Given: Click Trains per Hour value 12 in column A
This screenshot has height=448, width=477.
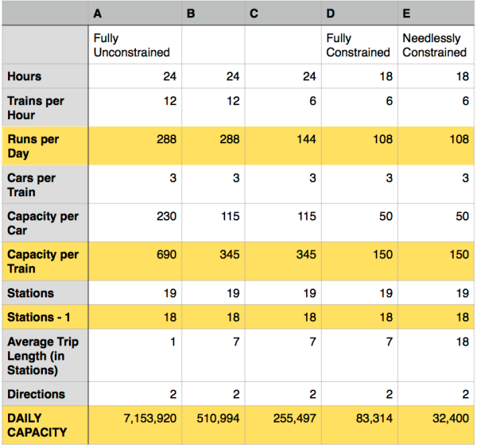Looking at the screenshot, I should tap(170, 101).
